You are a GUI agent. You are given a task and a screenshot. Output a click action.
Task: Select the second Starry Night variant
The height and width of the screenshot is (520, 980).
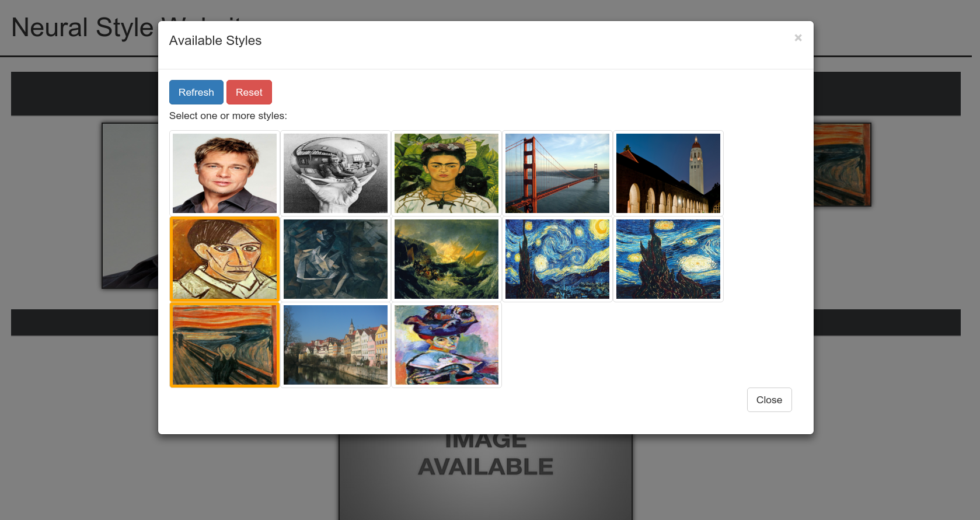point(668,259)
